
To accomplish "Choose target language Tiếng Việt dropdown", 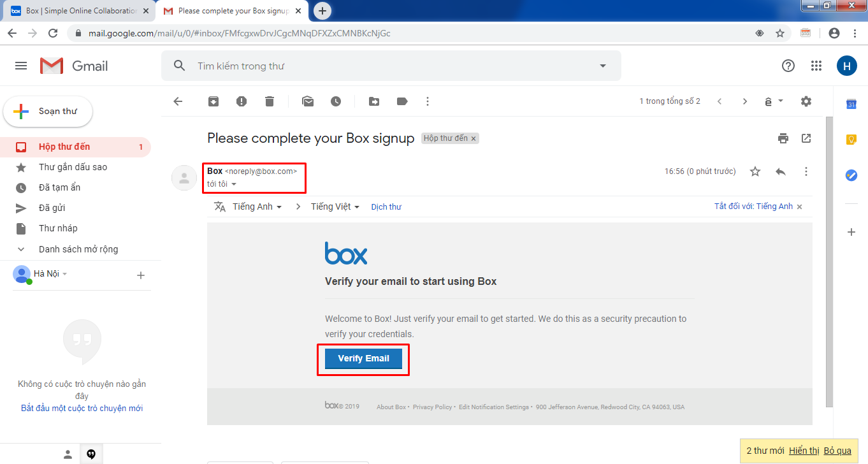I will coord(335,207).
